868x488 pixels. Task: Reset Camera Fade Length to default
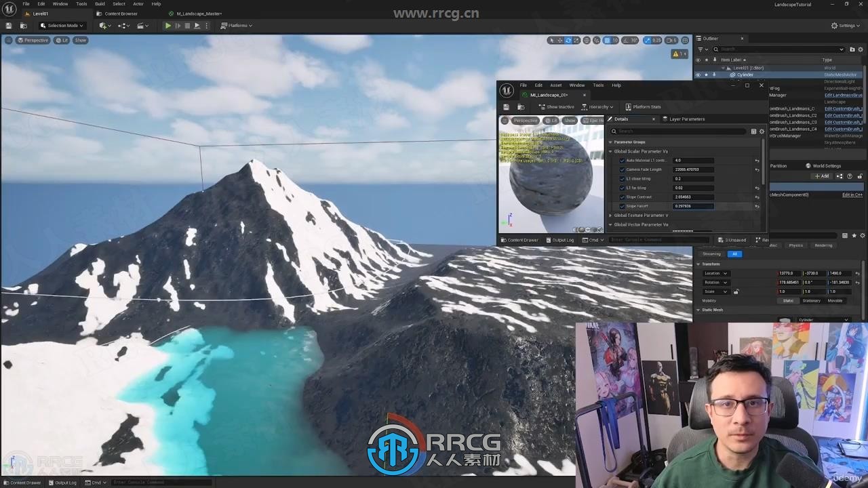[757, 169]
